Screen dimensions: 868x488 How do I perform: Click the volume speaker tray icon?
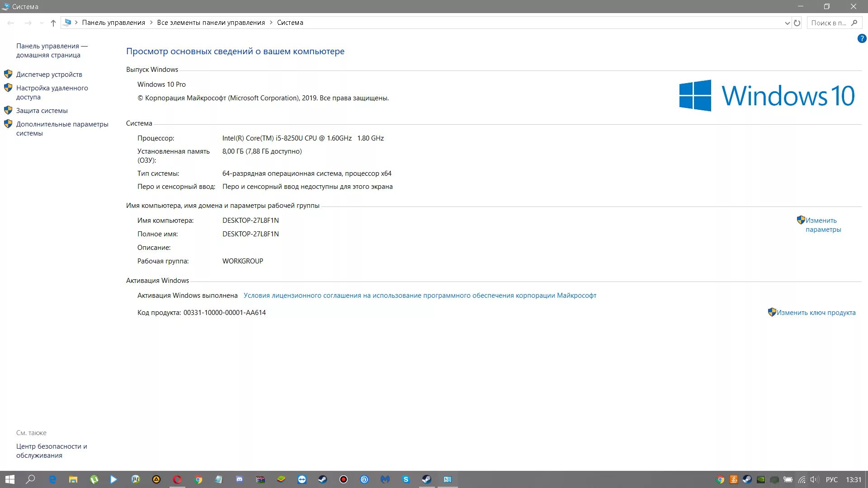[x=815, y=479]
